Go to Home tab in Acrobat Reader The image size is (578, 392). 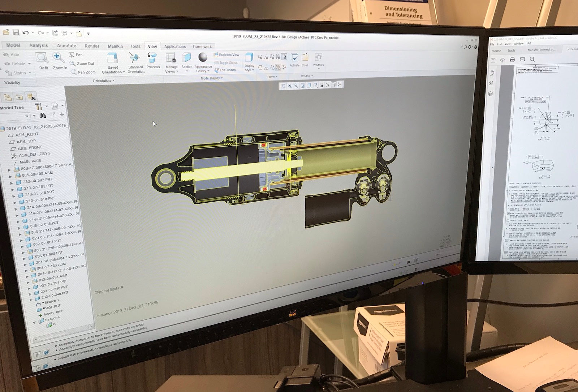(x=496, y=51)
